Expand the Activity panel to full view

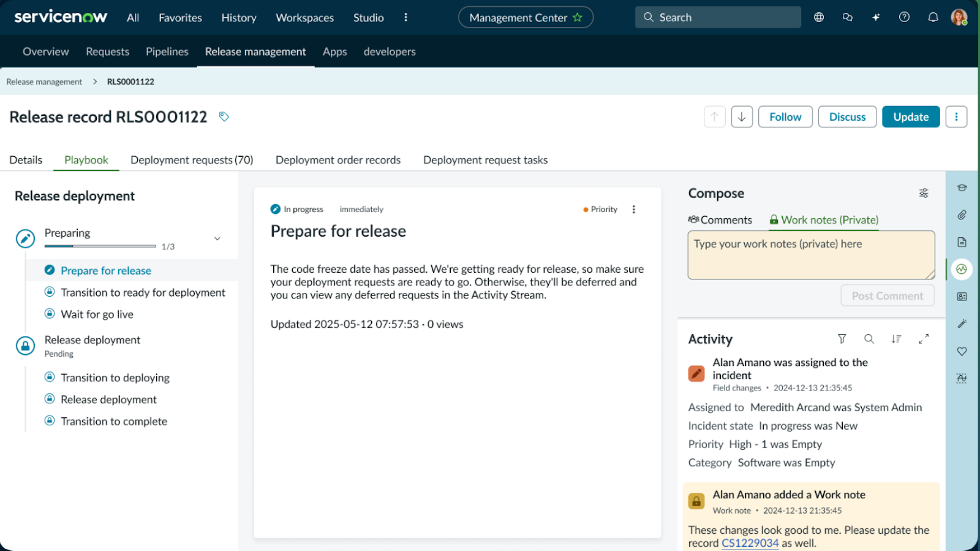coord(924,339)
